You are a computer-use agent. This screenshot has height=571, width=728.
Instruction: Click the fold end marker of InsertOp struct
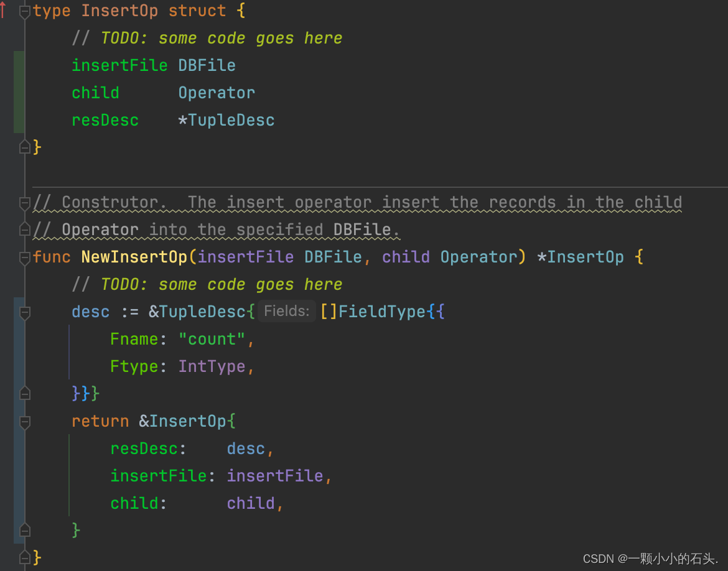[25, 147]
